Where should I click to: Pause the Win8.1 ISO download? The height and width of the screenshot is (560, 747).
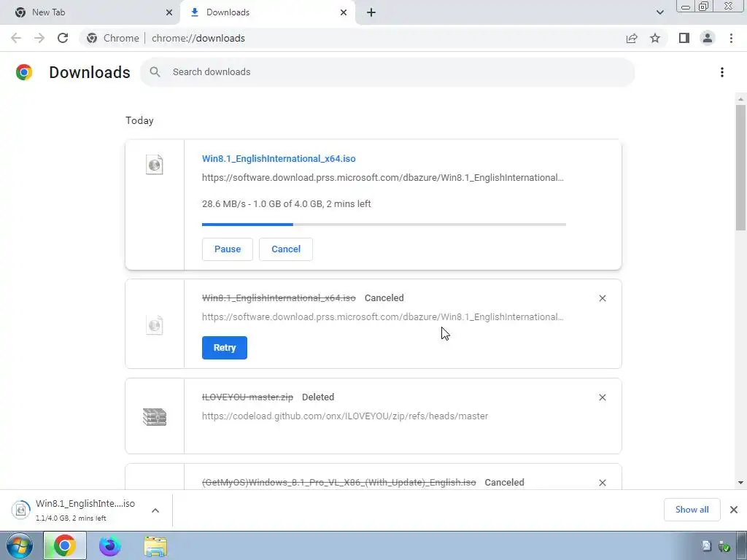pyautogui.click(x=228, y=249)
